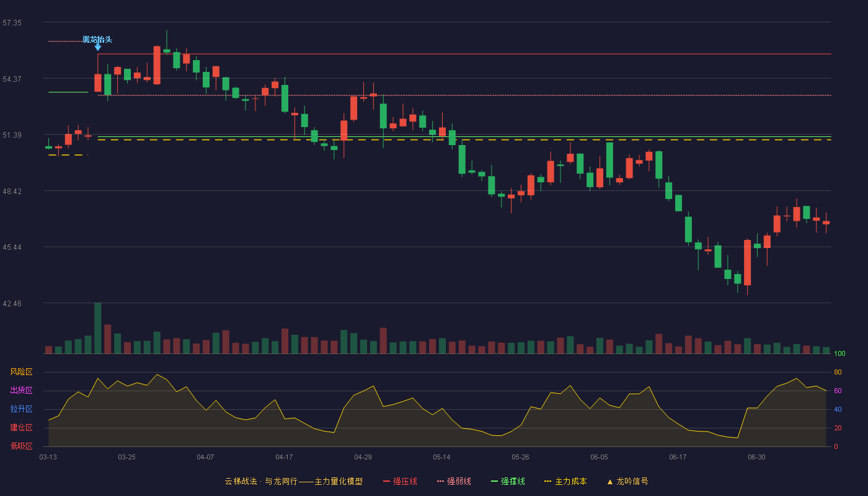Toggle the 主力成本 legend entry

[565, 481]
